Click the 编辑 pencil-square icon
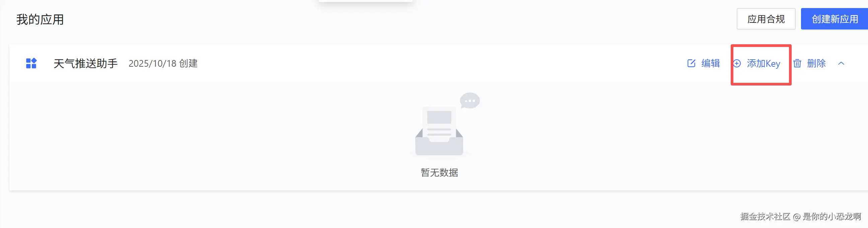 coord(691,63)
